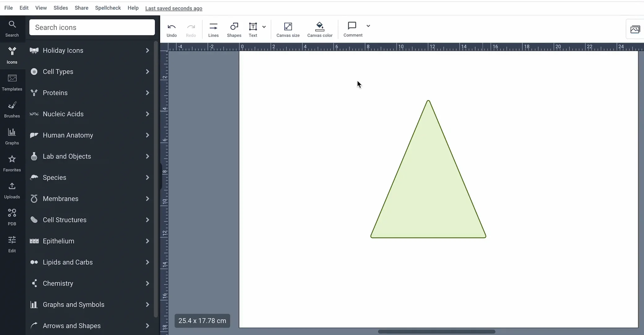Click the Uploads sidebar icon
Image resolution: width=644 pixels, height=335 pixels.
(x=12, y=190)
